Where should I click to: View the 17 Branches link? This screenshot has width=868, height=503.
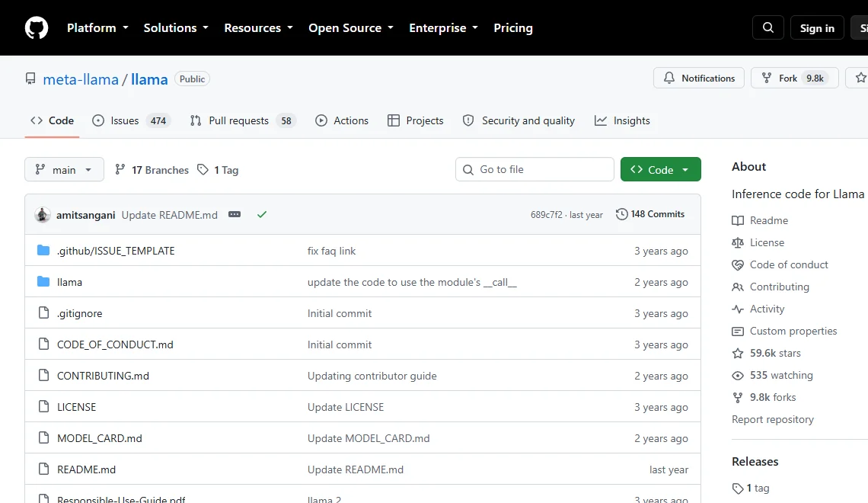click(152, 169)
